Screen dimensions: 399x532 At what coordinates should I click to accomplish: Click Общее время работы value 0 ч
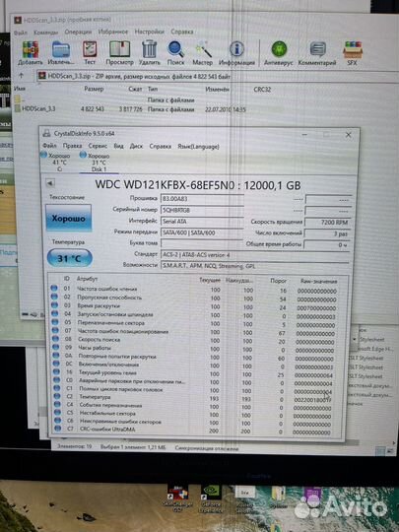coord(327,244)
